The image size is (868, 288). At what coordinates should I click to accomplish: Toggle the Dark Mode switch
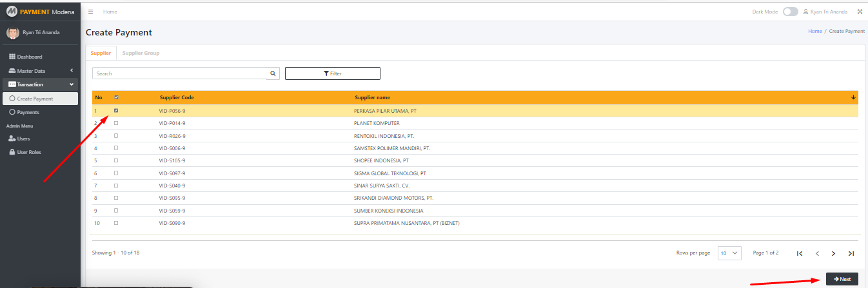pos(790,12)
